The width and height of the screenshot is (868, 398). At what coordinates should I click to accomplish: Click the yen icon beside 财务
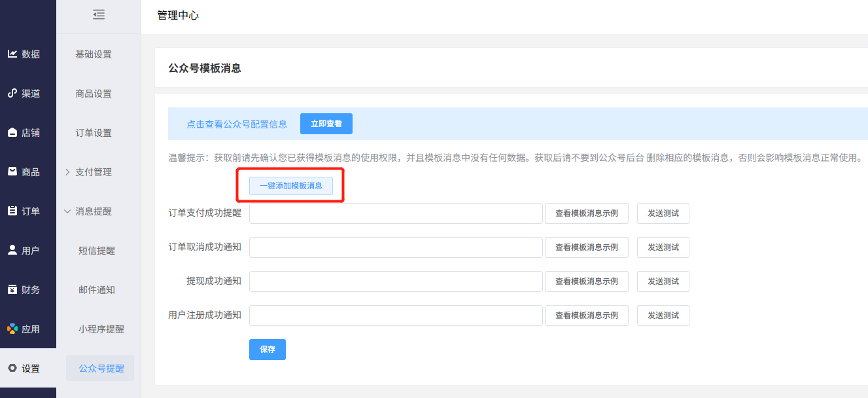coord(12,289)
